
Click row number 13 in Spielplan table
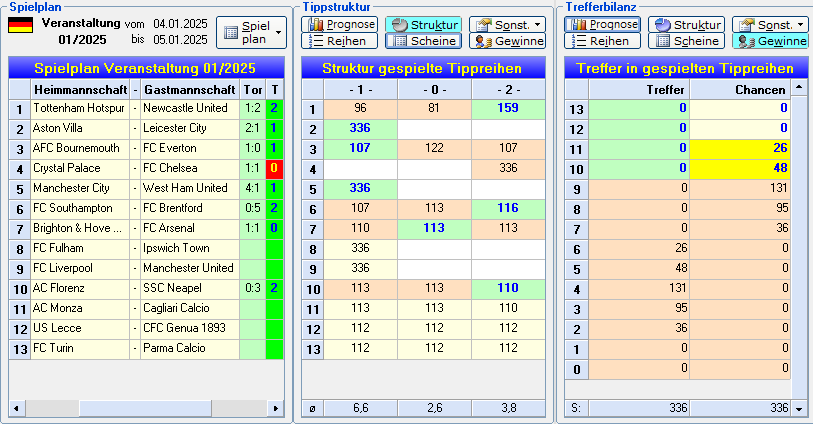point(20,349)
